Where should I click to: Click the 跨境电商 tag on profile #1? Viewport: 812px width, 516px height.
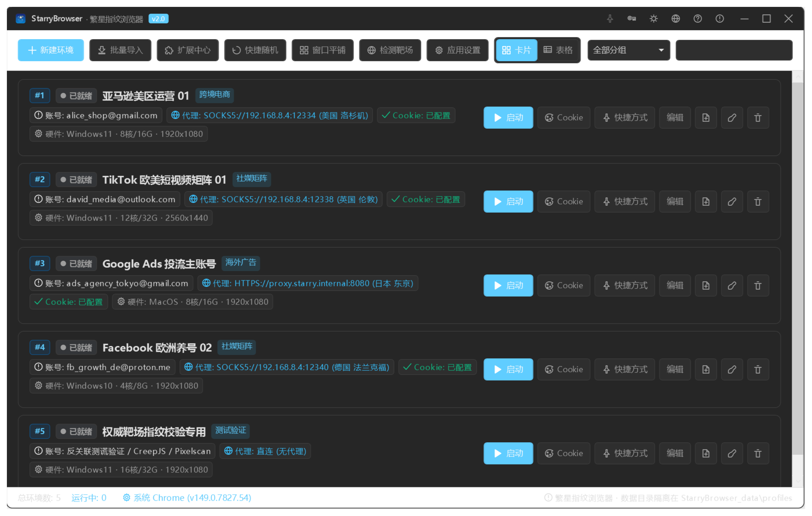215,95
